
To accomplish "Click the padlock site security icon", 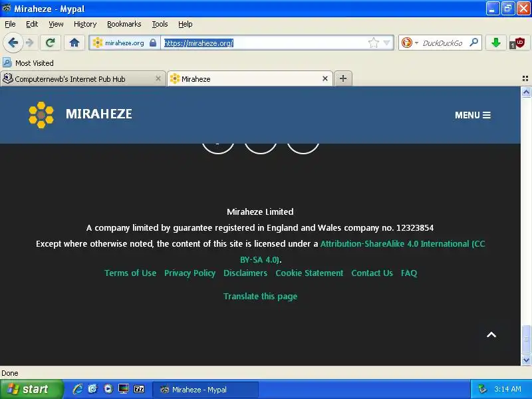I will click(153, 43).
